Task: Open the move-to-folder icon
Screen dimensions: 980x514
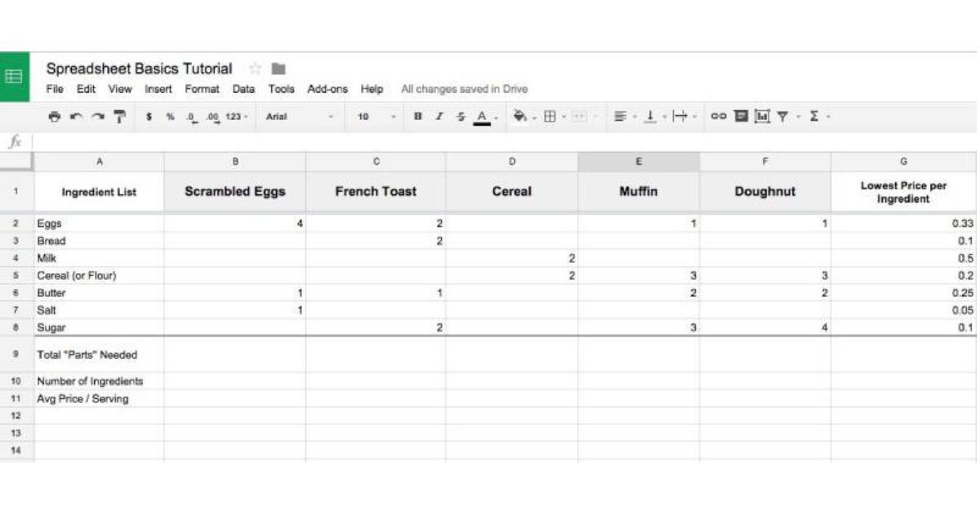Action: (x=278, y=69)
